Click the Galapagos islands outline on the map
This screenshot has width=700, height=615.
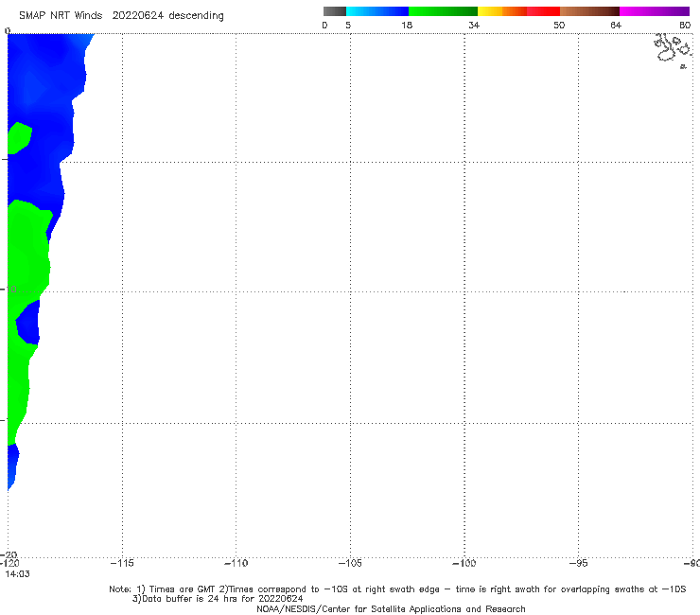674,50
